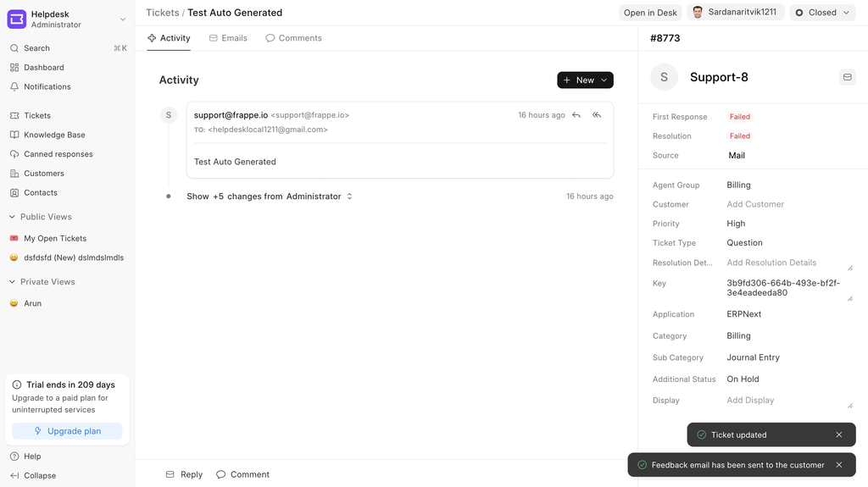
Task: Go to Knowledge Base section
Action: (x=54, y=135)
